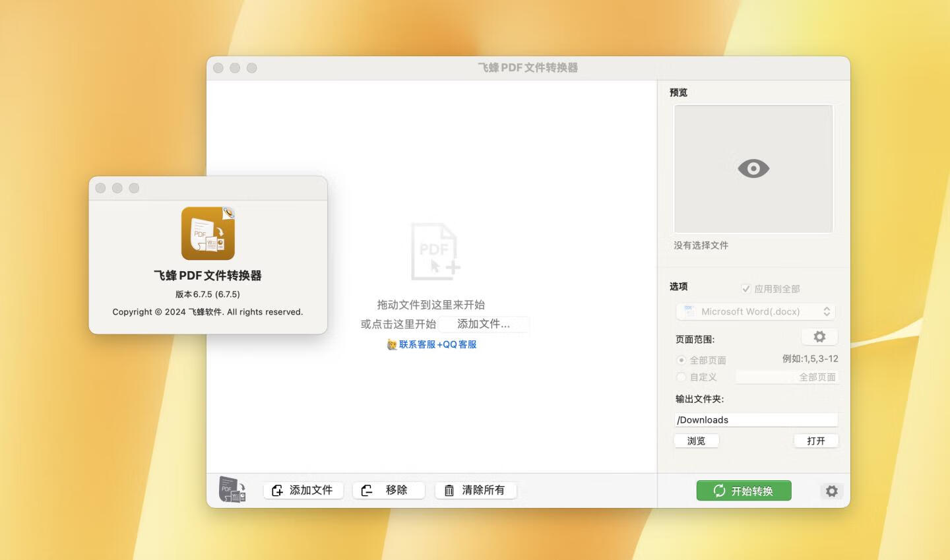This screenshot has height=560, width=950.
Task: Click the green 开始转换 button
Action: 744,491
